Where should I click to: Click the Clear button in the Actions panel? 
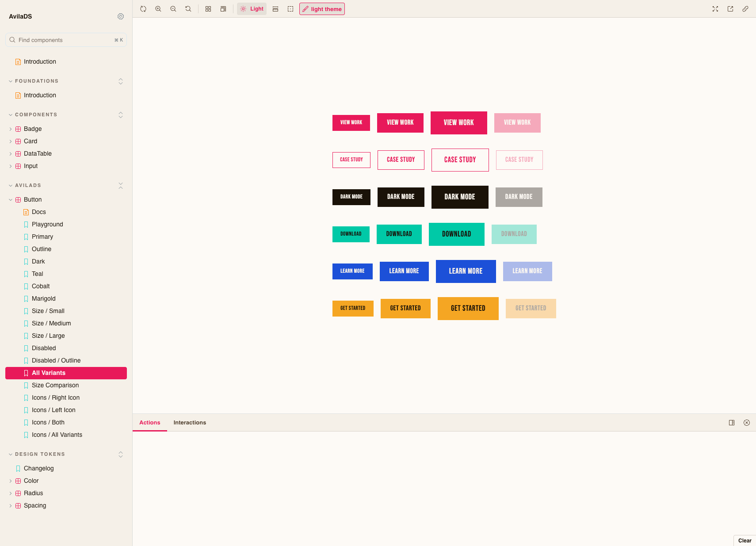(x=745, y=540)
